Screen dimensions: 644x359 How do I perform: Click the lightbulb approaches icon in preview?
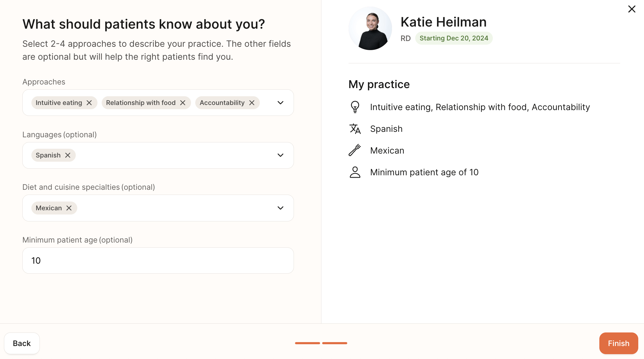pyautogui.click(x=355, y=107)
